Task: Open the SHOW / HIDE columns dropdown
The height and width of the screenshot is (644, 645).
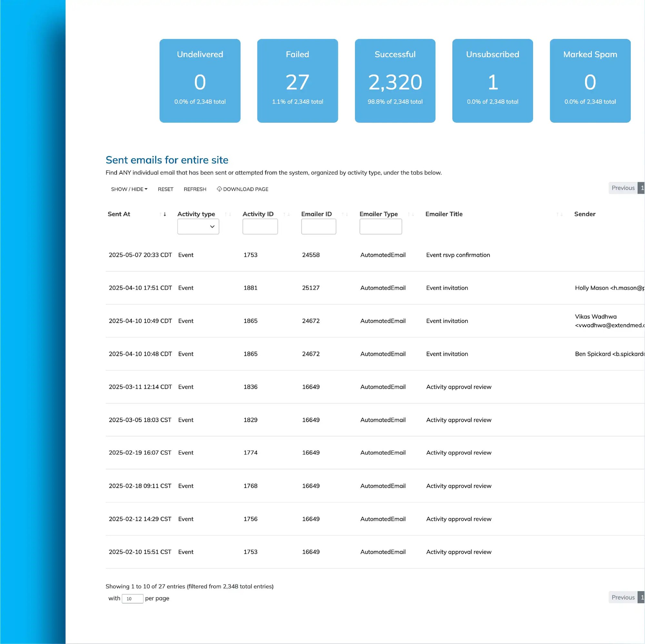Action: tap(129, 189)
